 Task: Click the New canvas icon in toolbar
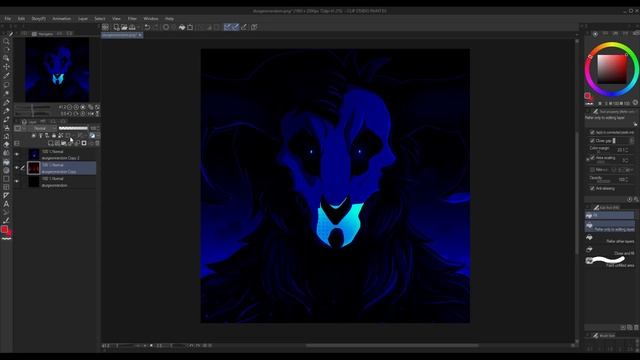coord(116,27)
